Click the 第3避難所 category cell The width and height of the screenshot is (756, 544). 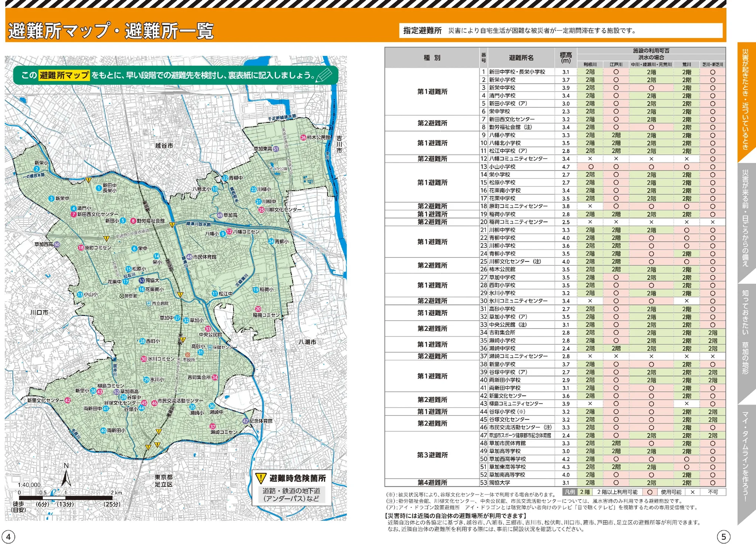pyautogui.click(x=432, y=455)
